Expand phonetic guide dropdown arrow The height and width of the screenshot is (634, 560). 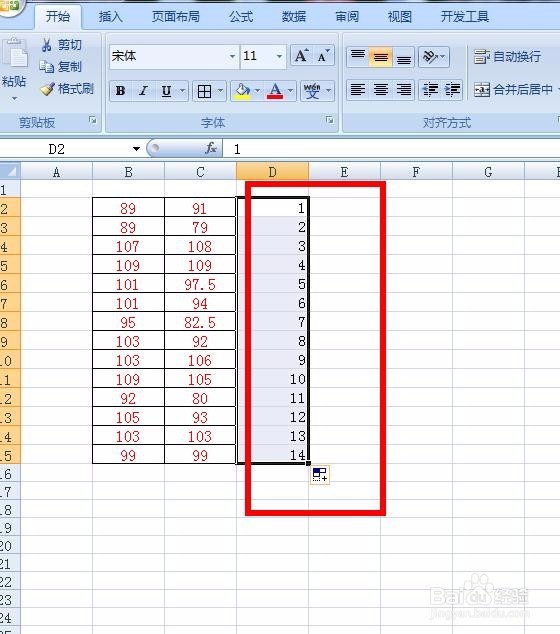tap(328, 91)
